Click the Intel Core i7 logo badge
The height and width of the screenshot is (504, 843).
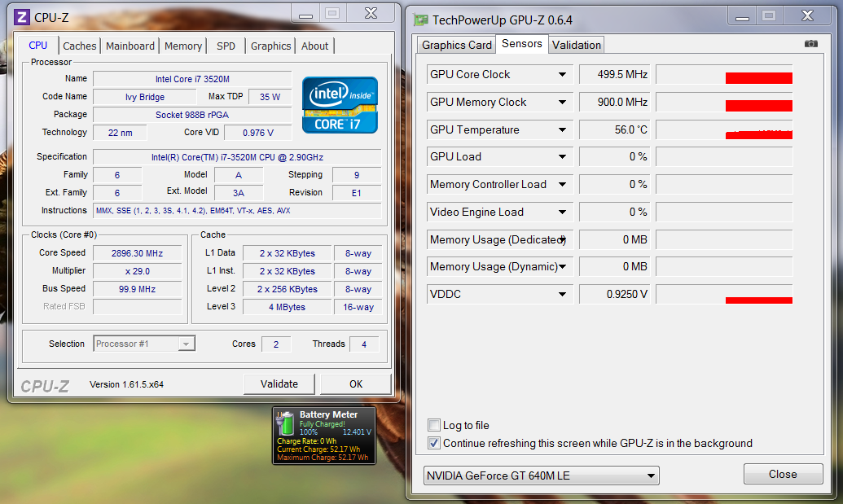point(340,105)
